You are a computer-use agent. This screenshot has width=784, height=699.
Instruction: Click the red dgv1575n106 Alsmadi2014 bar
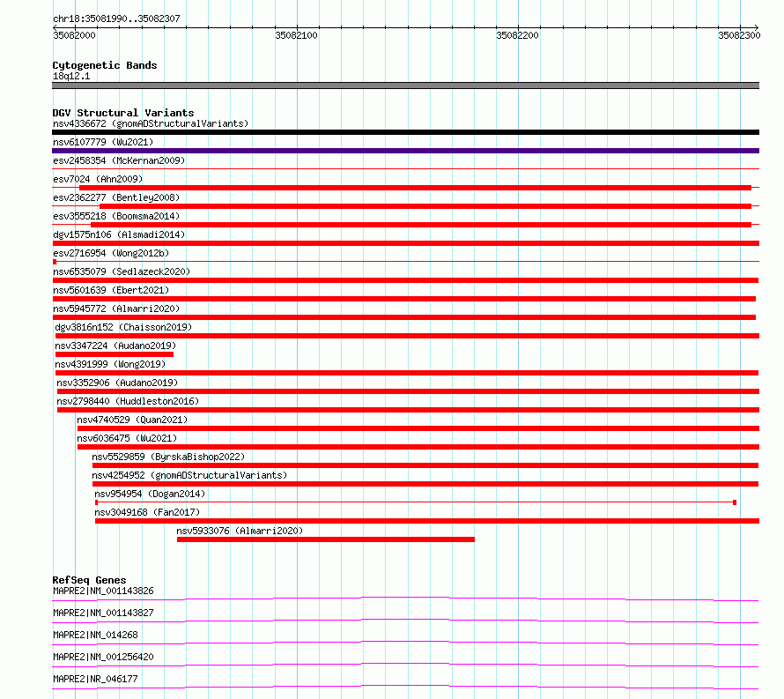point(405,243)
